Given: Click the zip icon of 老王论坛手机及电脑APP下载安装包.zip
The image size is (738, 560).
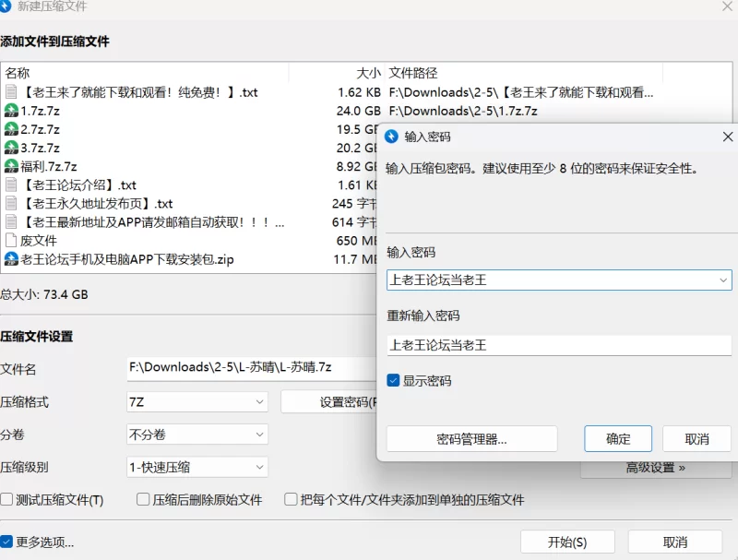Looking at the screenshot, I should pyautogui.click(x=11, y=259).
